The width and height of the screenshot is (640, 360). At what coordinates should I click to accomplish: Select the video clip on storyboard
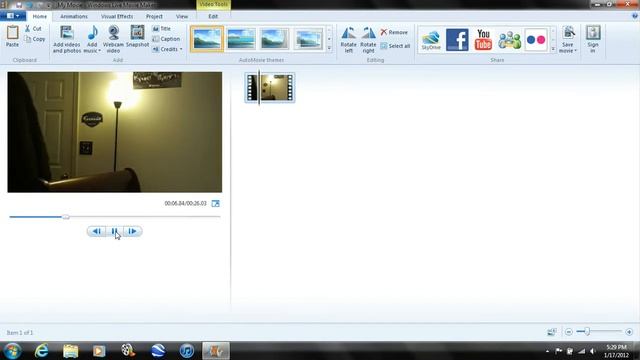point(270,87)
